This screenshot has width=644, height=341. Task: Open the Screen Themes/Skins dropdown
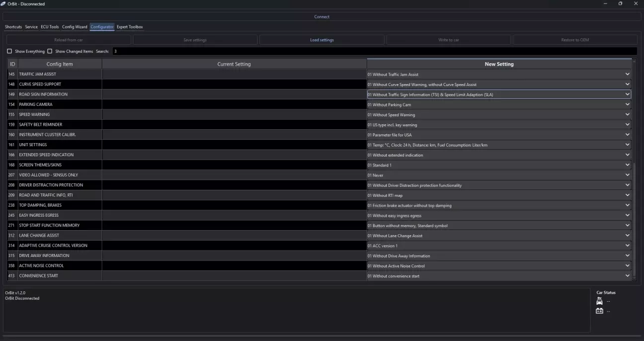627,165
